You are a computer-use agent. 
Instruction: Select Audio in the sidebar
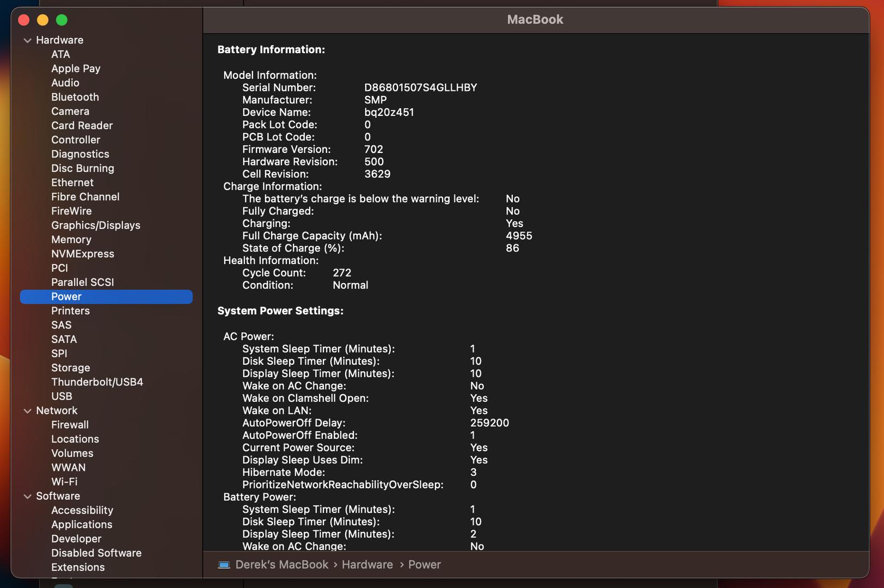tap(65, 83)
